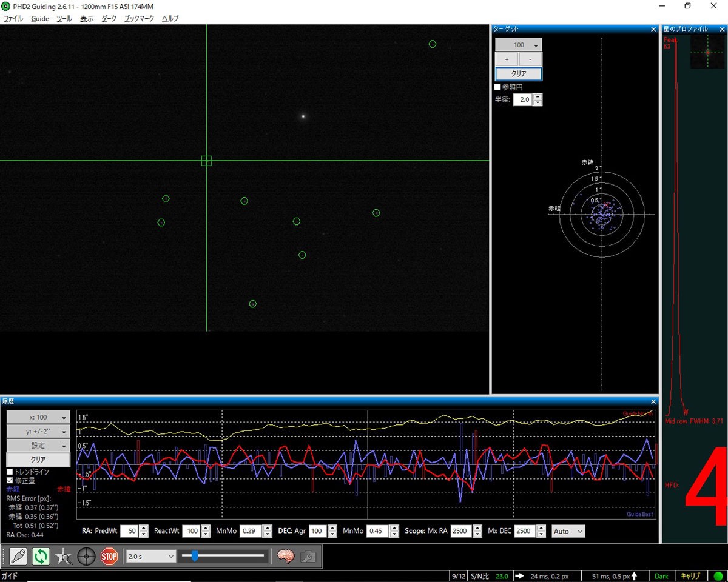Viewport: 728px width, 582px height.
Task: Stop guiding with the red STOP icon
Action: [109, 556]
